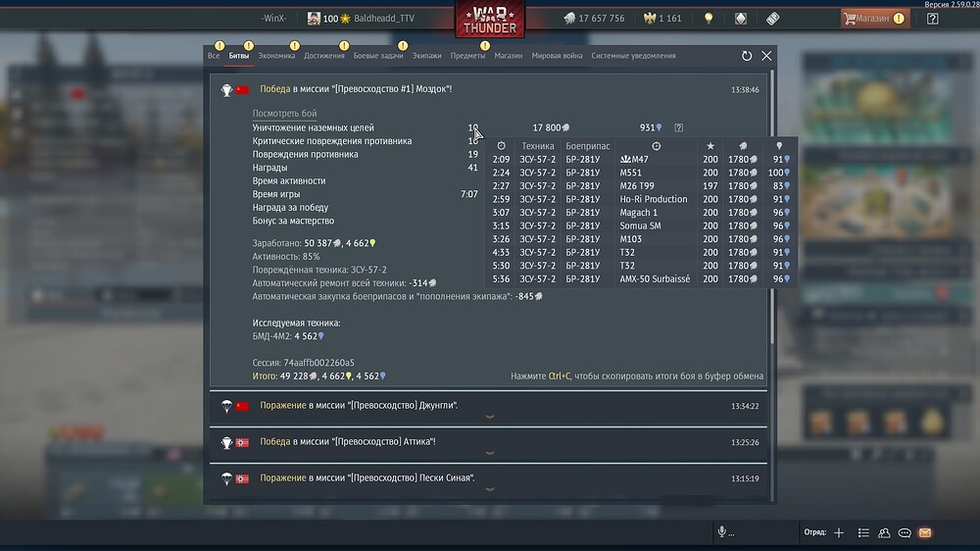Click the Боеприпас column header
The width and height of the screenshot is (980, 551).
[x=587, y=146]
